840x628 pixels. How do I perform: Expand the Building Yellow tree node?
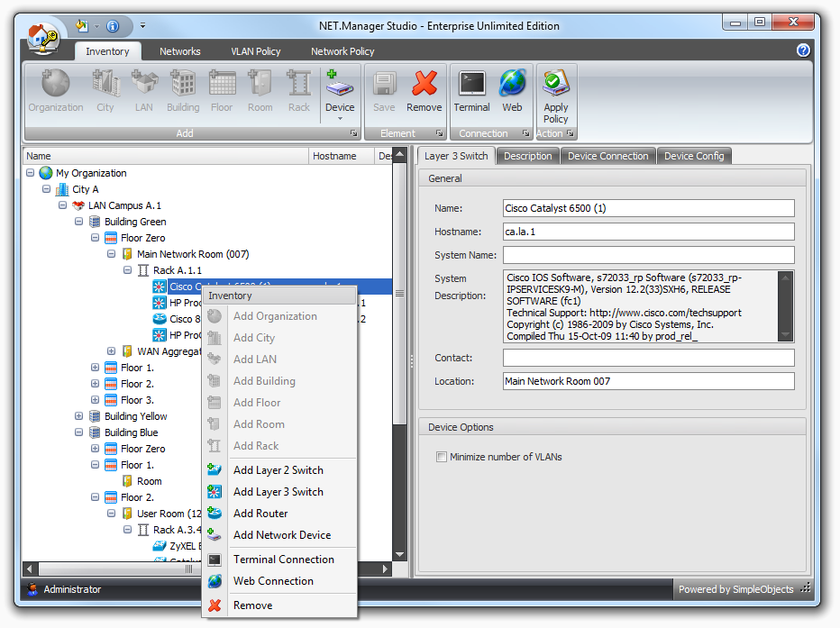tap(79, 416)
